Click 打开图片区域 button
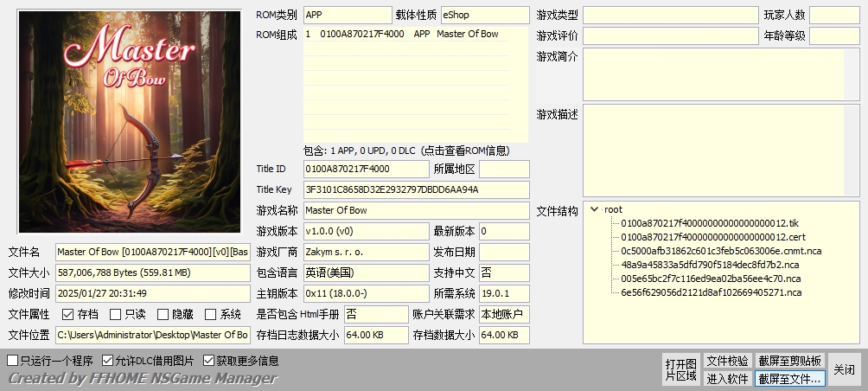This screenshot has height=391, width=868. (x=680, y=369)
